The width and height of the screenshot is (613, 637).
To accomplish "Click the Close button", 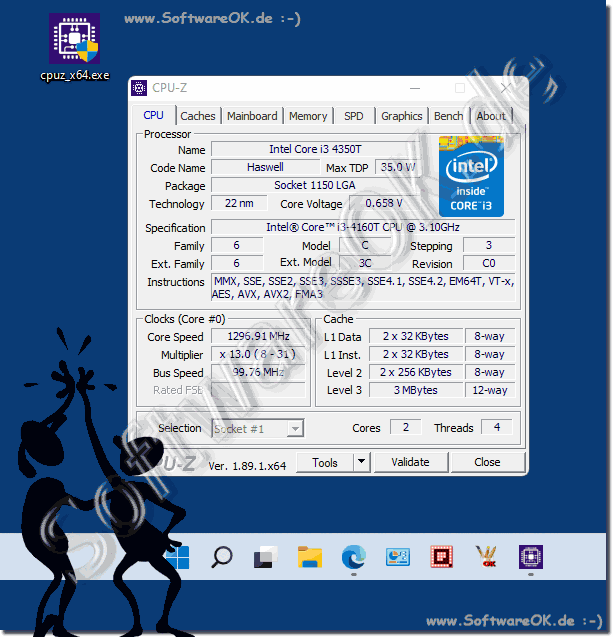I will coord(487,462).
